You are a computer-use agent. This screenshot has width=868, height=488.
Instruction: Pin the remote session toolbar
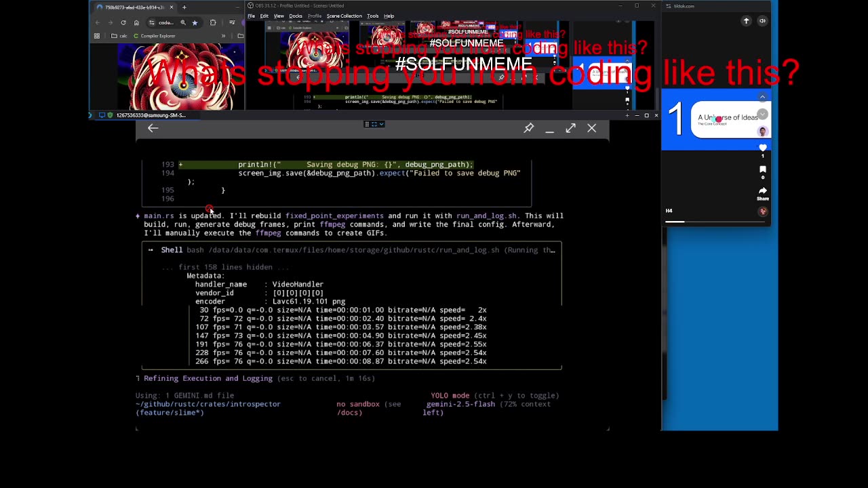[528, 128]
